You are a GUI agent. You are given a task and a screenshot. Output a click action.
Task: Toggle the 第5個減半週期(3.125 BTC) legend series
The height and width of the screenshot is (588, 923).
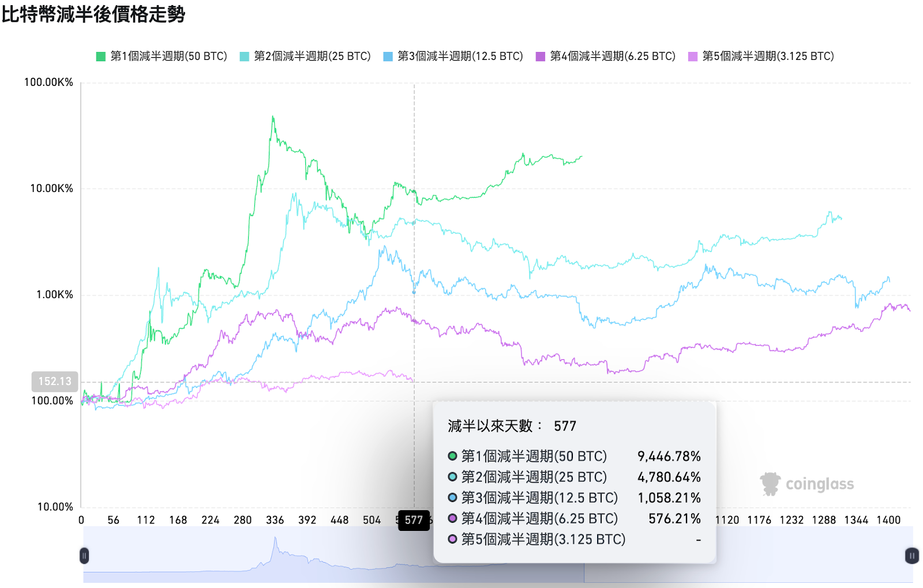(x=761, y=56)
